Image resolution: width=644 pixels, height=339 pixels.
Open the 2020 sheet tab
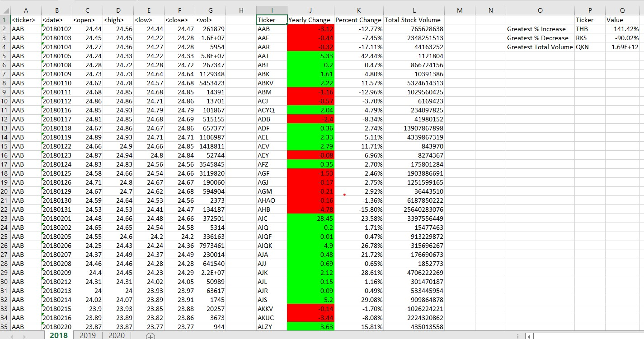tap(116, 336)
